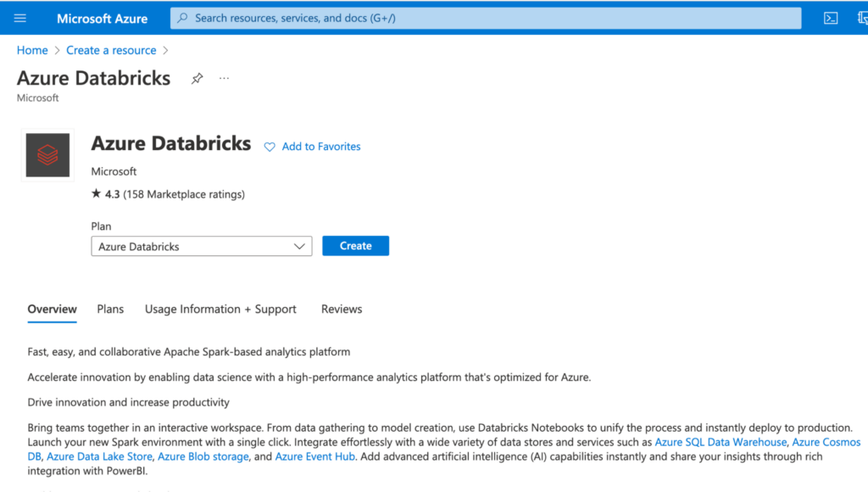Open Cloud Shell icon in header

tap(831, 18)
